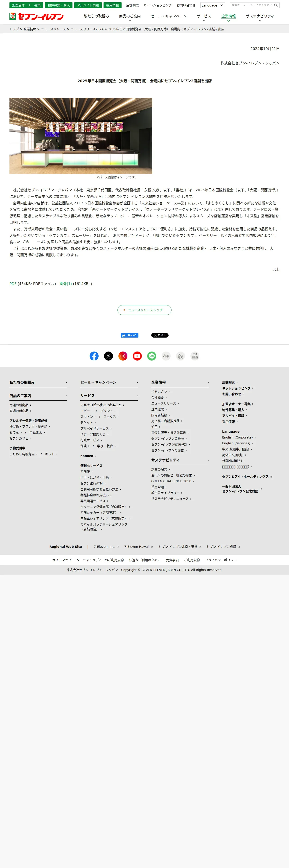This screenshot has width=289, height=868.
Task: Open マルチコピー機でできること footer link
Action: [x=102, y=405]
